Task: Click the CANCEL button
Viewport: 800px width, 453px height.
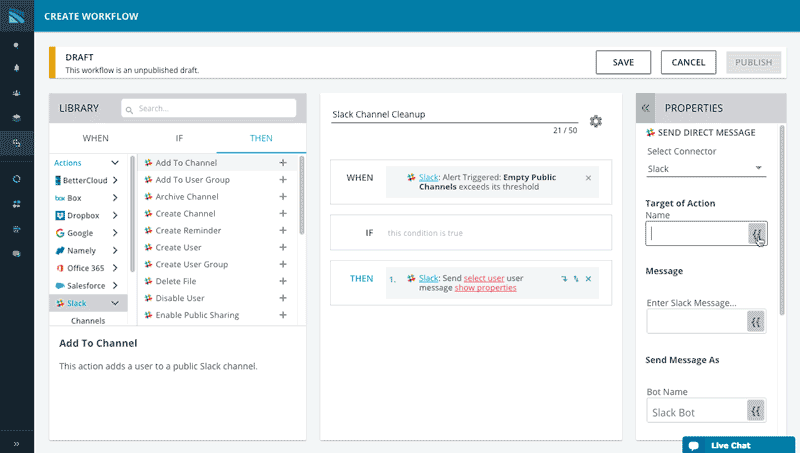Action: click(688, 62)
